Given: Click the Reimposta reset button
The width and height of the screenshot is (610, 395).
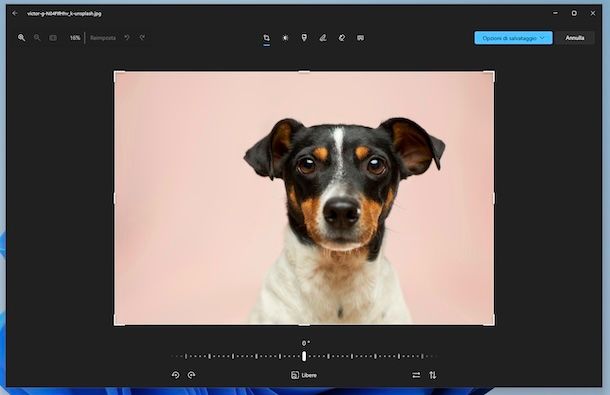Looking at the screenshot, I should point(103,38).
